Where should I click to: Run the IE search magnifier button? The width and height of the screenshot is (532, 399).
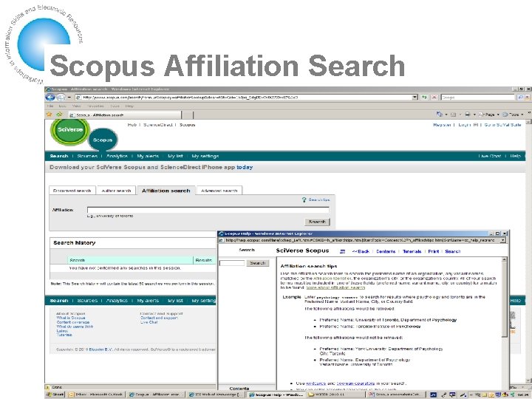(x=520, y=98)
